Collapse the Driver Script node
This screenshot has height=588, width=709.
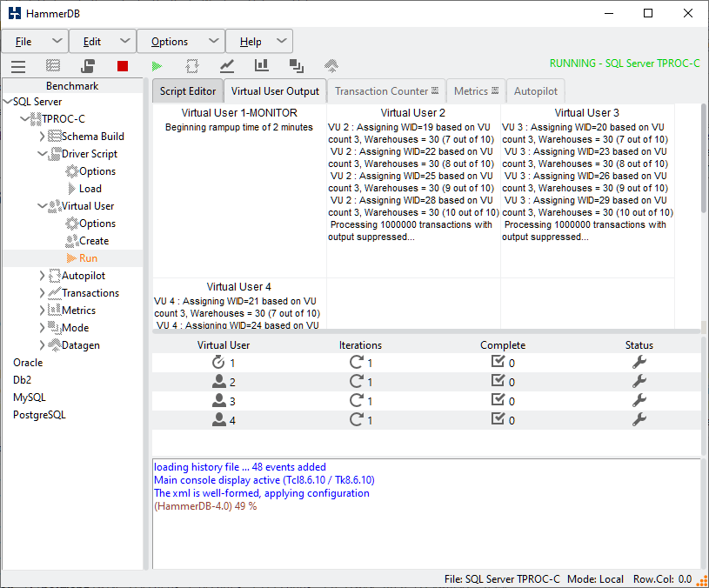click(42, 154)
